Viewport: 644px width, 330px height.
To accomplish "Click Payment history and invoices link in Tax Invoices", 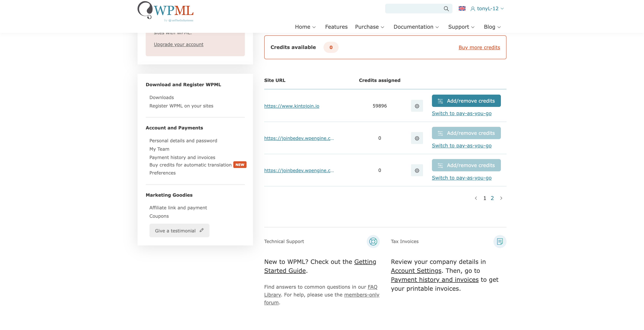I will pos(435,280).
